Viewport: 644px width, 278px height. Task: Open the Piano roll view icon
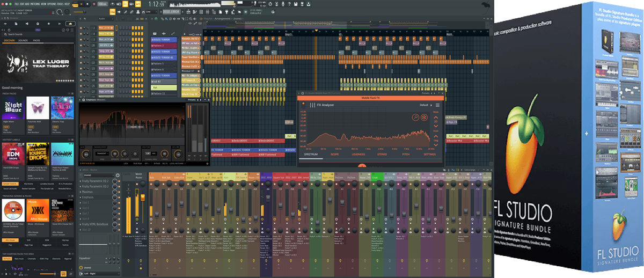[195, 12]
